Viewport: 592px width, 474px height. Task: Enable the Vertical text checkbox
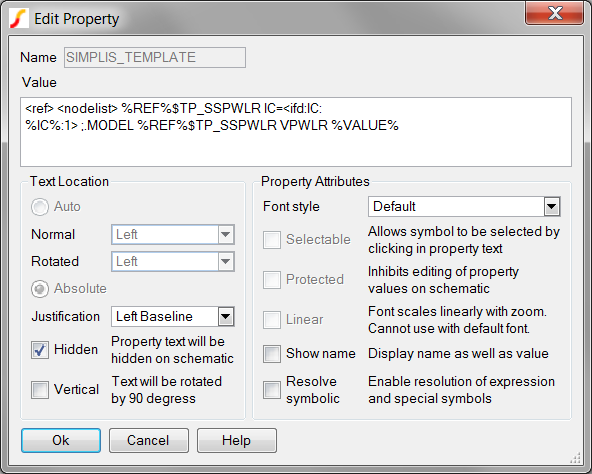pyautogui.click(x=40, y=390)
